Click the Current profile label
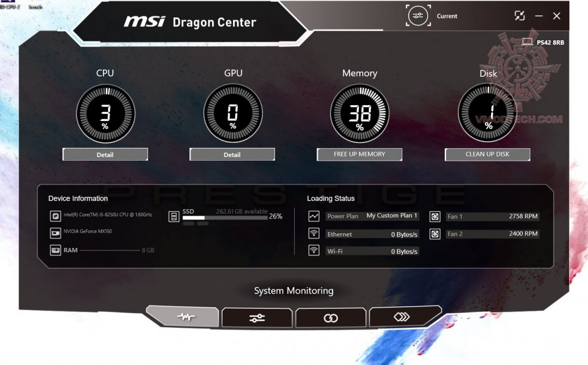The width and height of the screenshot is (588, 365). [447, 16]
